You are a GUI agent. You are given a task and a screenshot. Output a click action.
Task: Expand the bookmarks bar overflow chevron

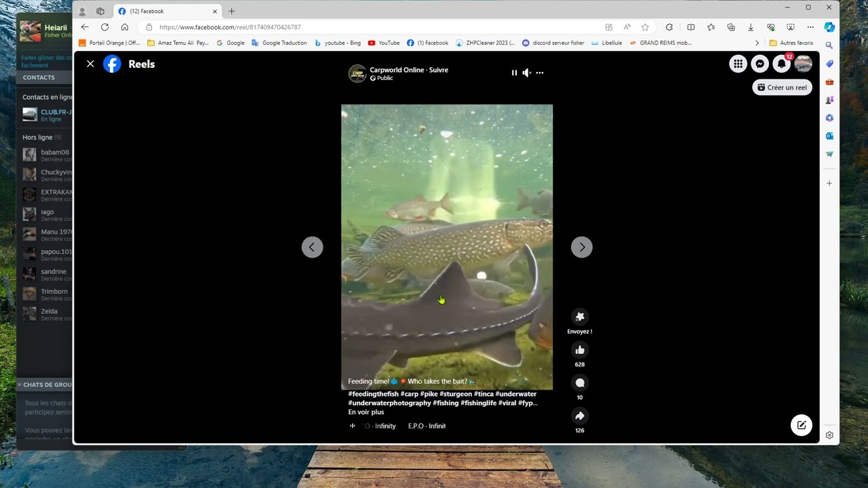(757, 43)
